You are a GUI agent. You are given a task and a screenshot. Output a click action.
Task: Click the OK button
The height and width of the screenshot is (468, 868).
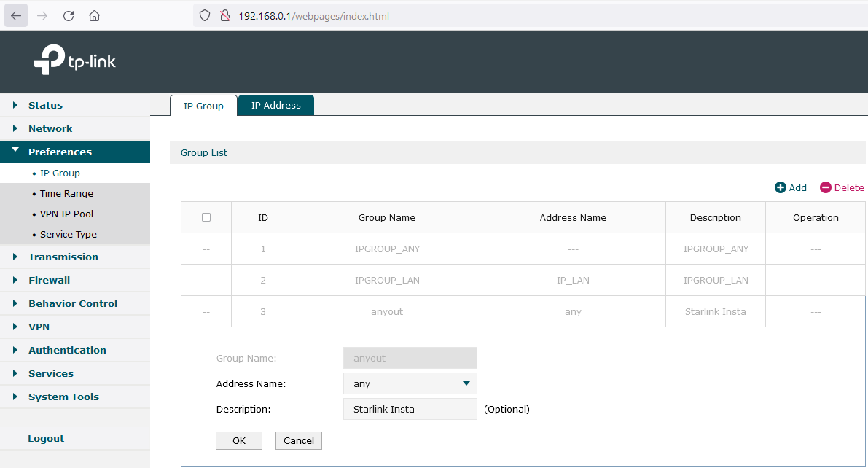pyautogui.click(x=238, y=440)
